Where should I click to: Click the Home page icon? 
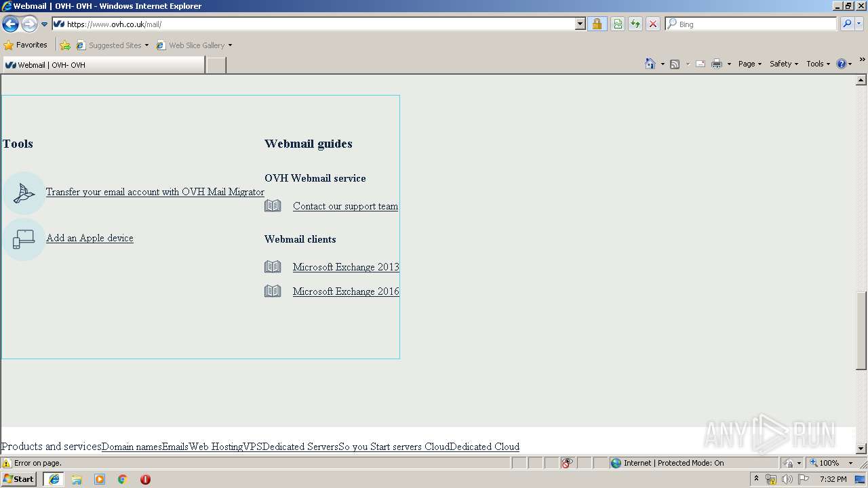650,64
